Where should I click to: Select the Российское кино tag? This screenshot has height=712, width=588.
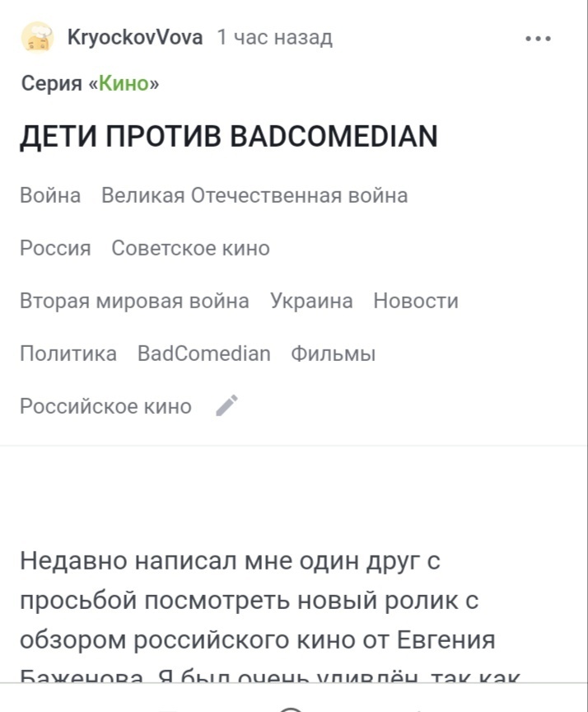pyautogui.click(x=105, y=406)
